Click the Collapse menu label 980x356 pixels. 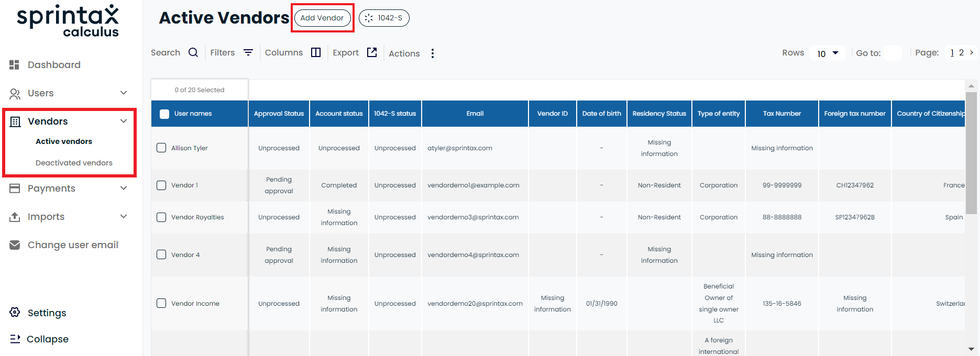click(x=48, y=339)
